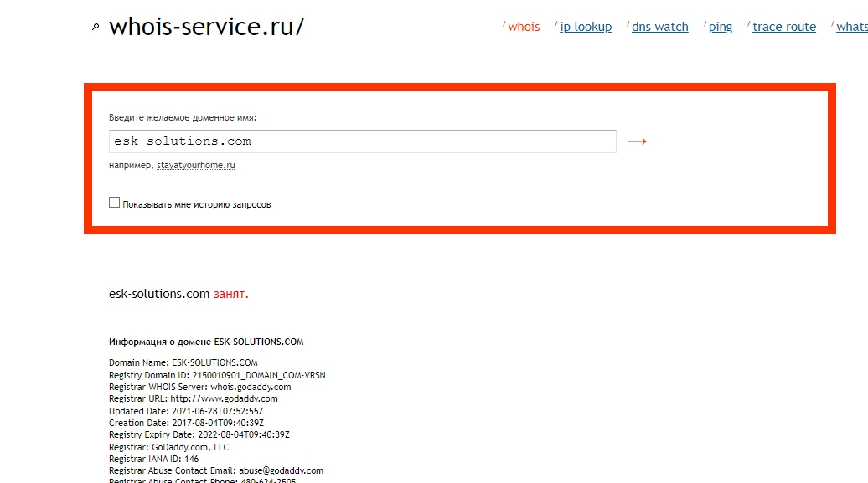The width and height of the screenshot is (868, 483).
Task: Click the search magnifier icon beside the site title
Action: coord(96,27)
